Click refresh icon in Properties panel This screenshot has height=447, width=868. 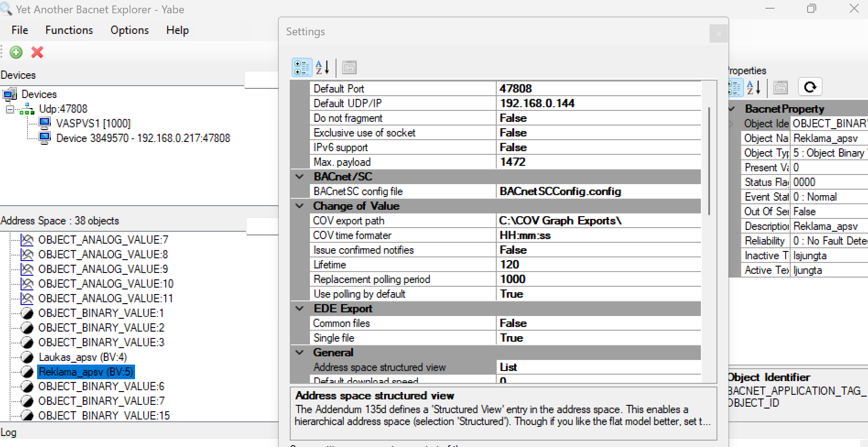click(810, 87)
